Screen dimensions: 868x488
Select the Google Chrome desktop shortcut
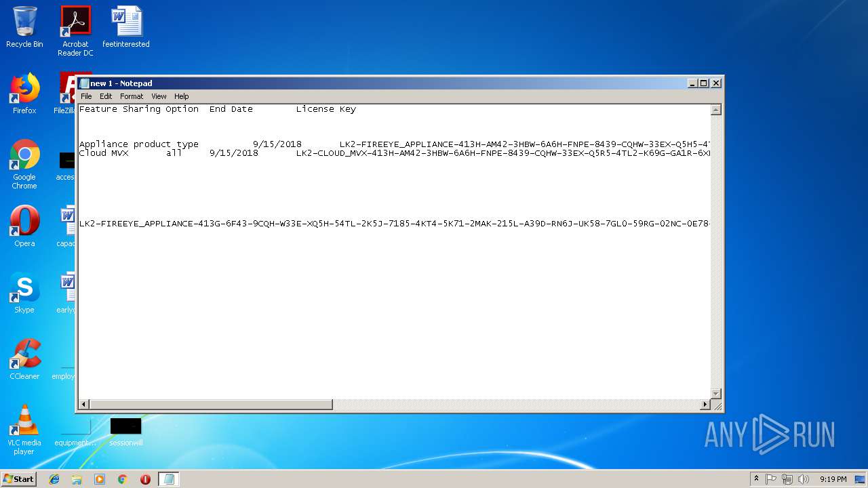point(24,164)
